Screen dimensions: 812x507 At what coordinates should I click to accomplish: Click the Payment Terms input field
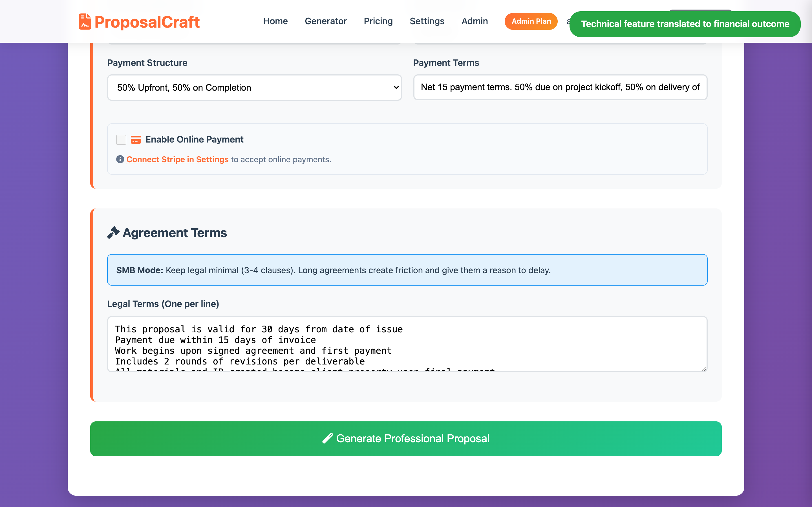[x=560, y=87]
